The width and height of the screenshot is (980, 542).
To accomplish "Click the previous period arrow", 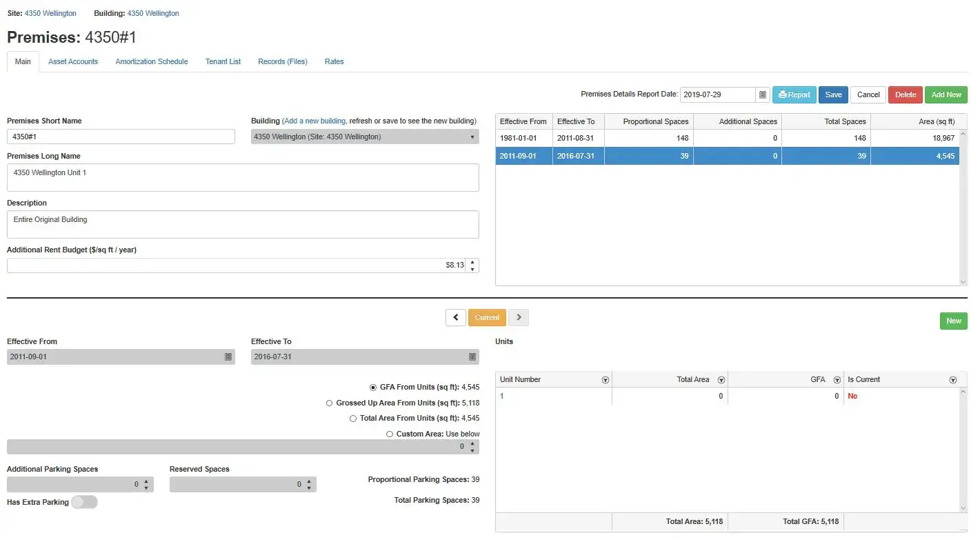I will [457, 317].
